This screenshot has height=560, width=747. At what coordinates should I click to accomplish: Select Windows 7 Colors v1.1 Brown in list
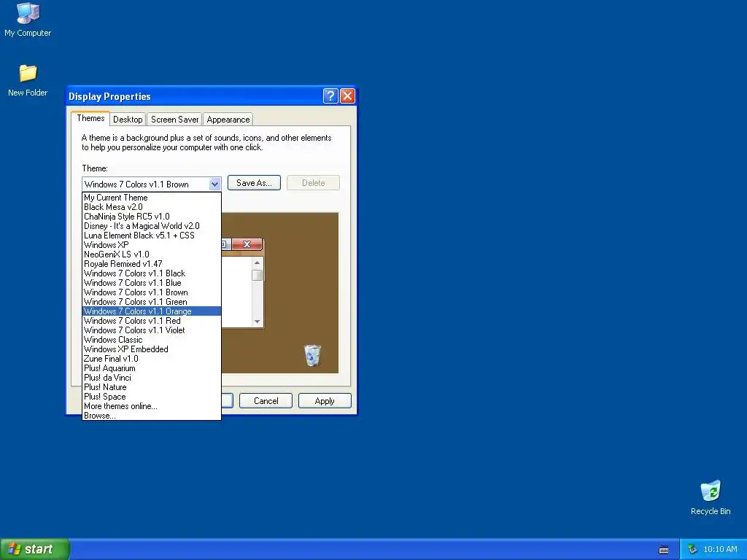(x=152, y=292)
